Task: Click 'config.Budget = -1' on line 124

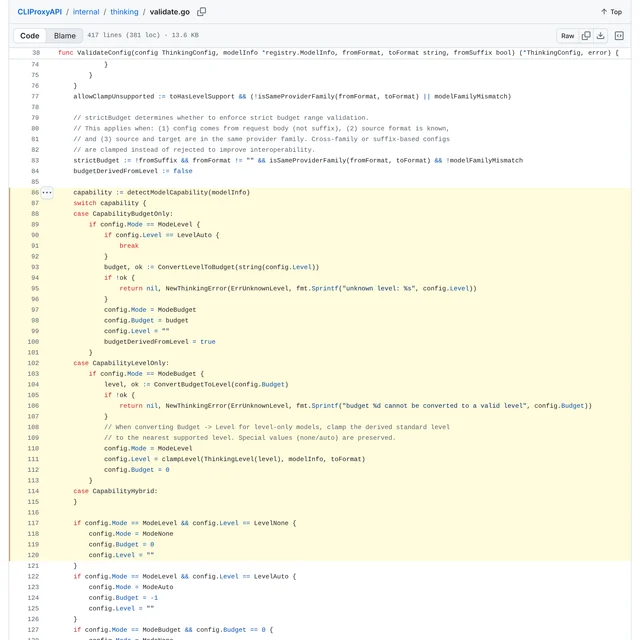Action: click(x=123, y=597)
